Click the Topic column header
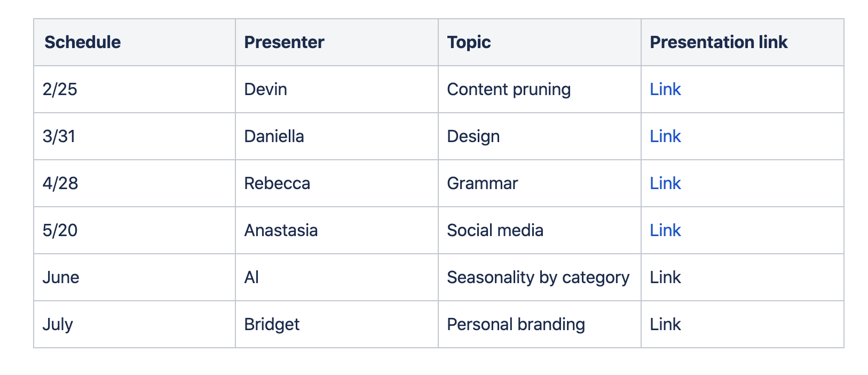868x375 pixels. 469,42
